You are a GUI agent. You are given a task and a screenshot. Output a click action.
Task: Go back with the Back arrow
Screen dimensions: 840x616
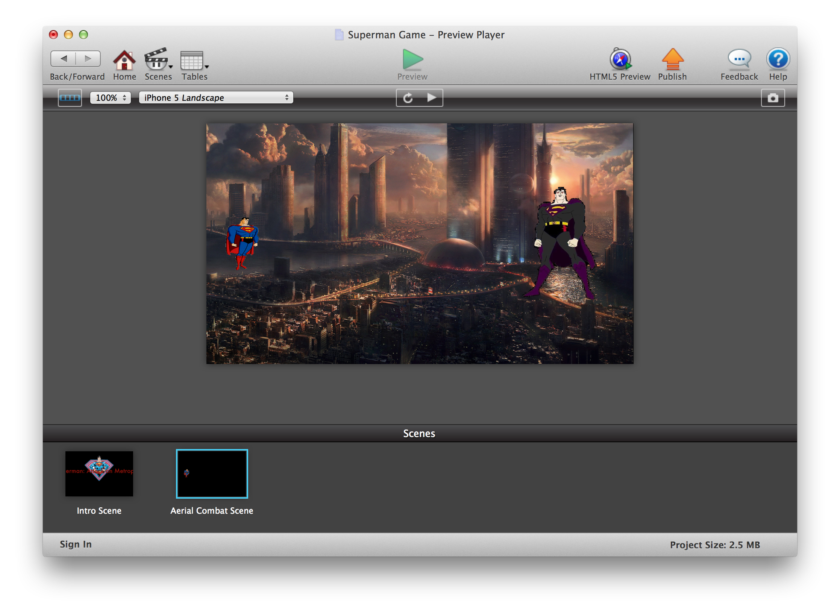click(x=64, y=59)
